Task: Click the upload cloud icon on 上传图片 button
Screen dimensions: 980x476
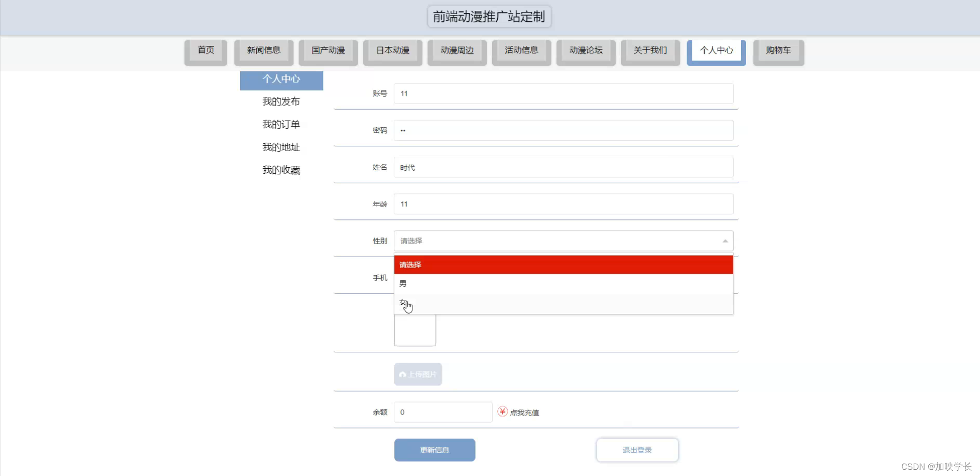Action: pyautogui.click(x=403, y=374)
